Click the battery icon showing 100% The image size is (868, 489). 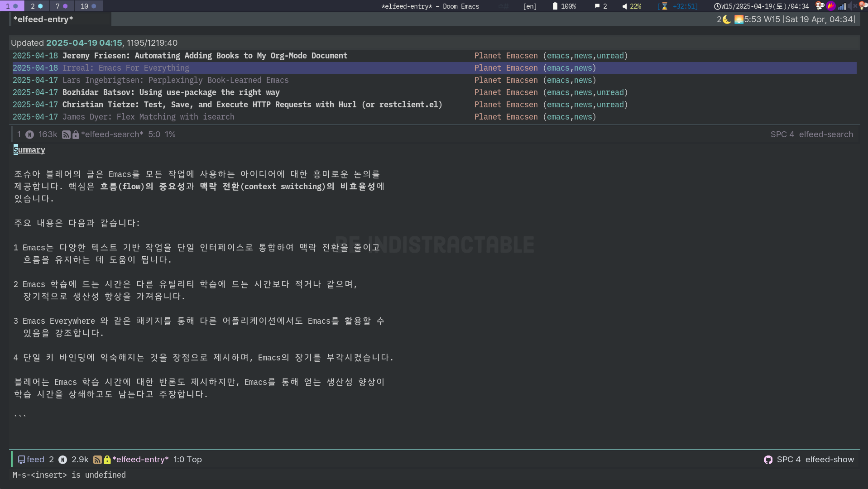click(555, 6)
